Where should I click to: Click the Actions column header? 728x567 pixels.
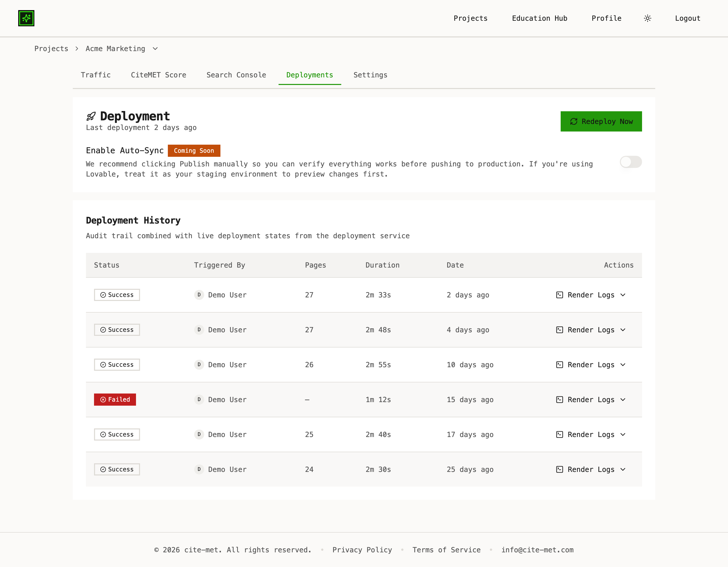[x=619, y=265]
